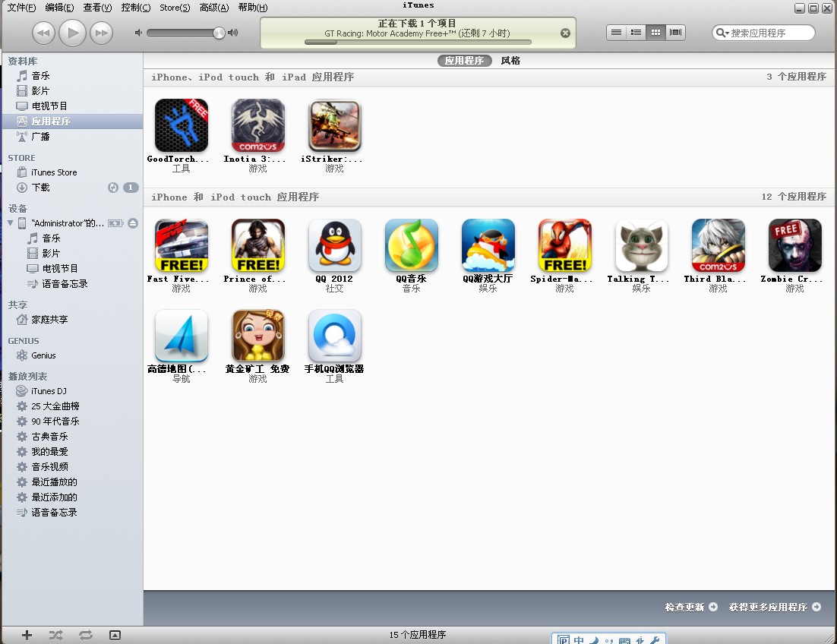Viewport: 837px width, 644px height.
Task: Switch to song list view
Action: tap(616, 33)
